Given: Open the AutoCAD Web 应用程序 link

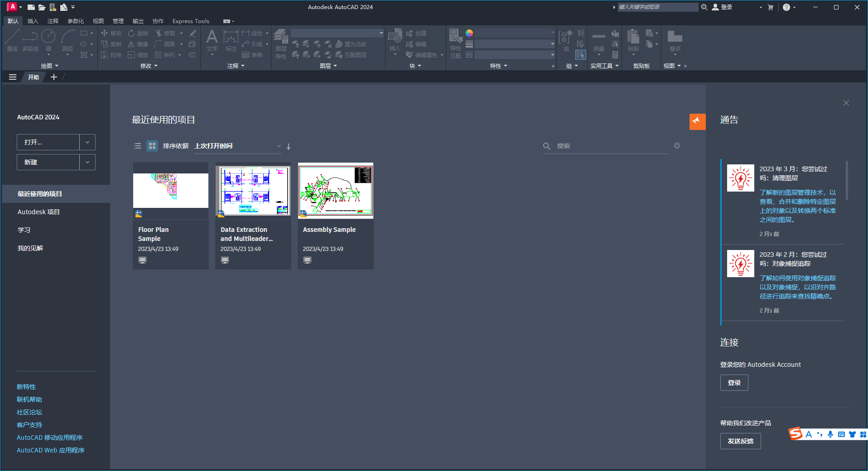Looking at the screenshot, I should [x=51, y=450].
